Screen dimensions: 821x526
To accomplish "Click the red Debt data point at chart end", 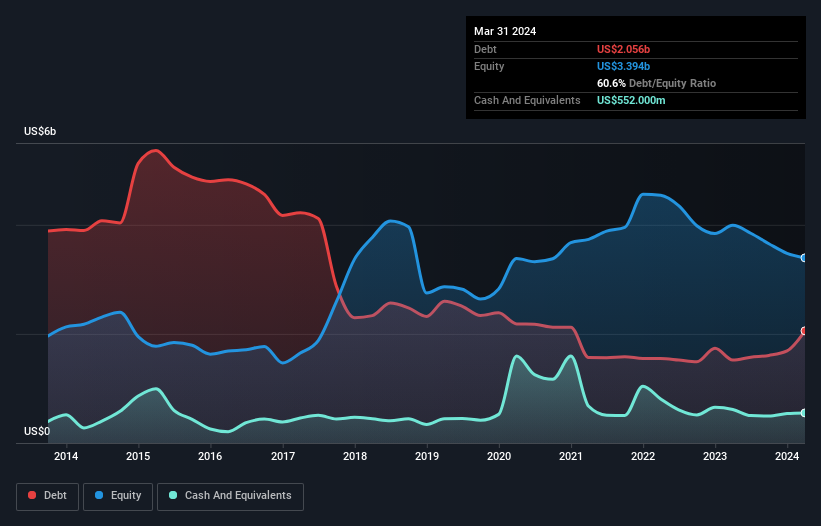I will (804, 331).
